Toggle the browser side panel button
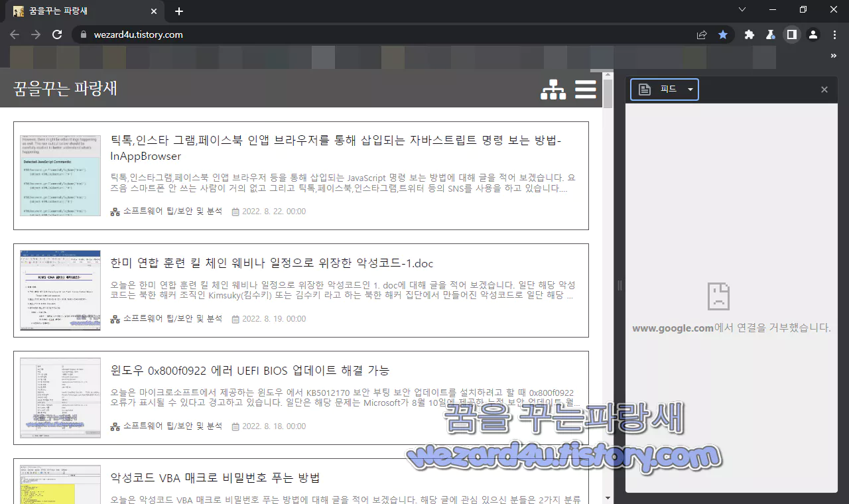The height and width of the screenshot is (504, 849). pos(792,34)
